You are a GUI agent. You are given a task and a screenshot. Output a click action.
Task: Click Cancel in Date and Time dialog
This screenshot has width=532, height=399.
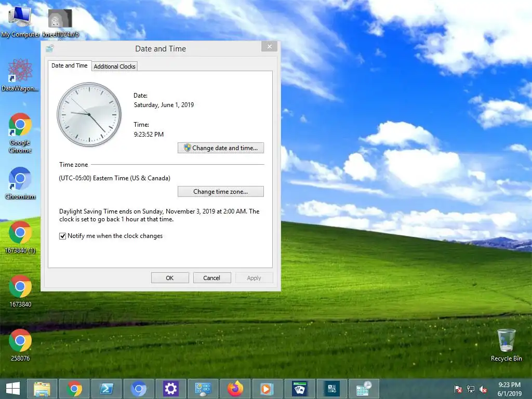coord(212,278)
